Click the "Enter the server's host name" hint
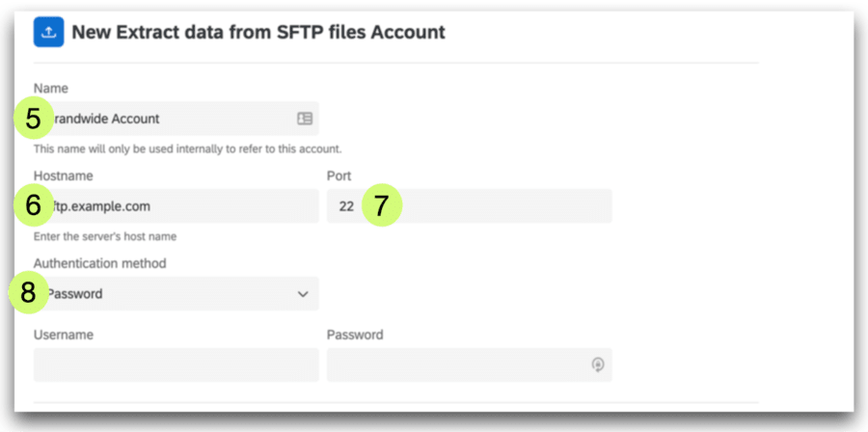Screen dimensions: 868x432 point(105,236)
